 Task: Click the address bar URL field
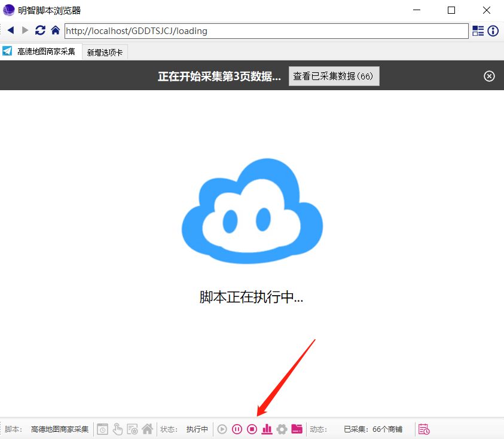(x=267, y=31)
